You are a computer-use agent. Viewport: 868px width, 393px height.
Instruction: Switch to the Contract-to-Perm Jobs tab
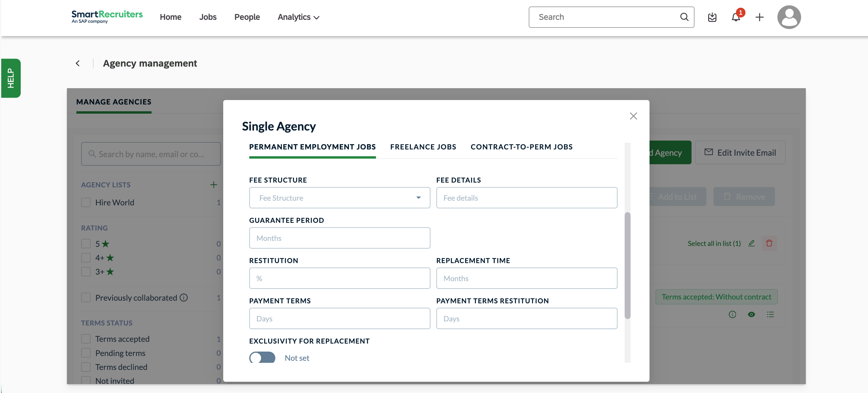[521, 147]
